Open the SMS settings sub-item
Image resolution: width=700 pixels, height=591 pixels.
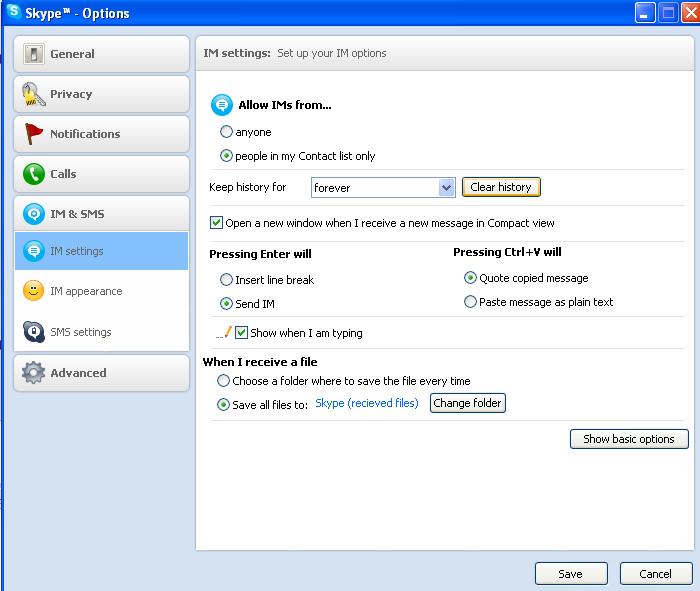click(x=101, y=332)
